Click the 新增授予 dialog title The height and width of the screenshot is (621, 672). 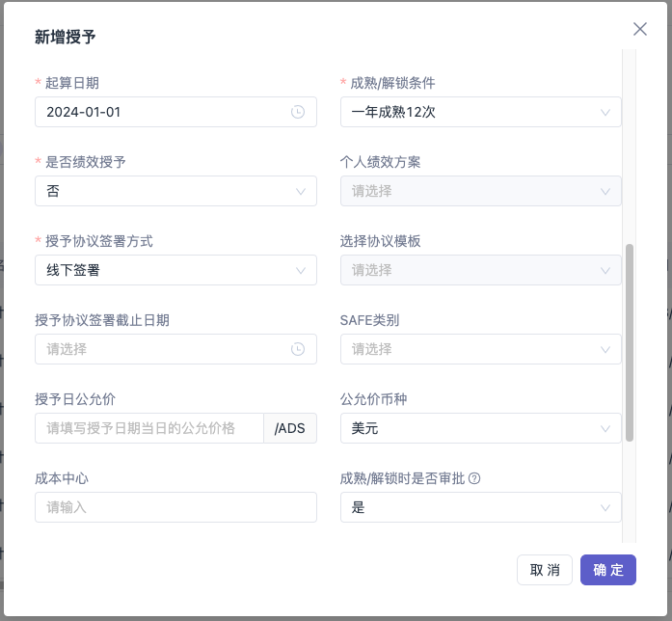click(x=66, y=37)
